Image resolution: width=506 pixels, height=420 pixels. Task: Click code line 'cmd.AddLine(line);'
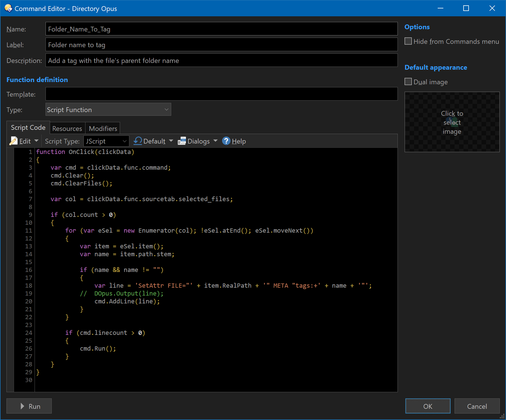click(127, 301)
